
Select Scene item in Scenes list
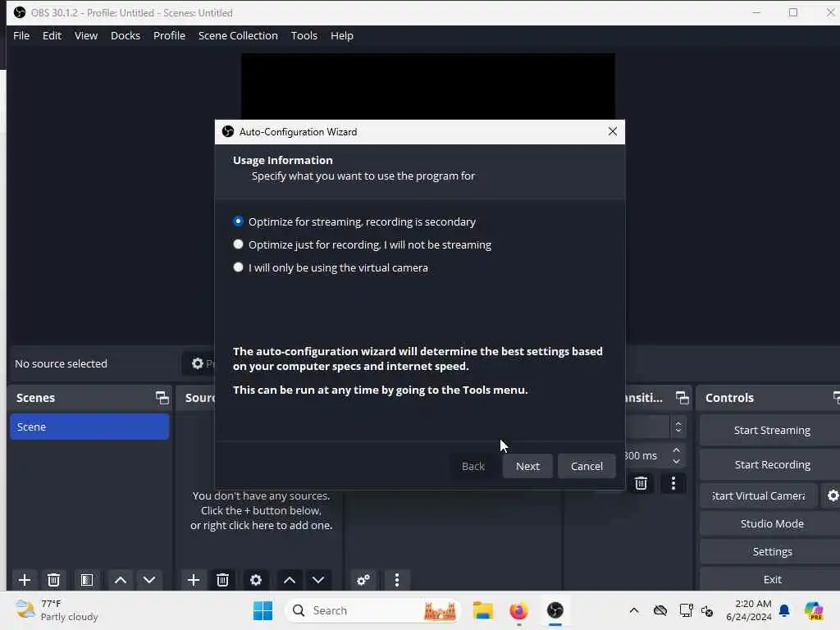pyautogui.click(x=89, y=427)
